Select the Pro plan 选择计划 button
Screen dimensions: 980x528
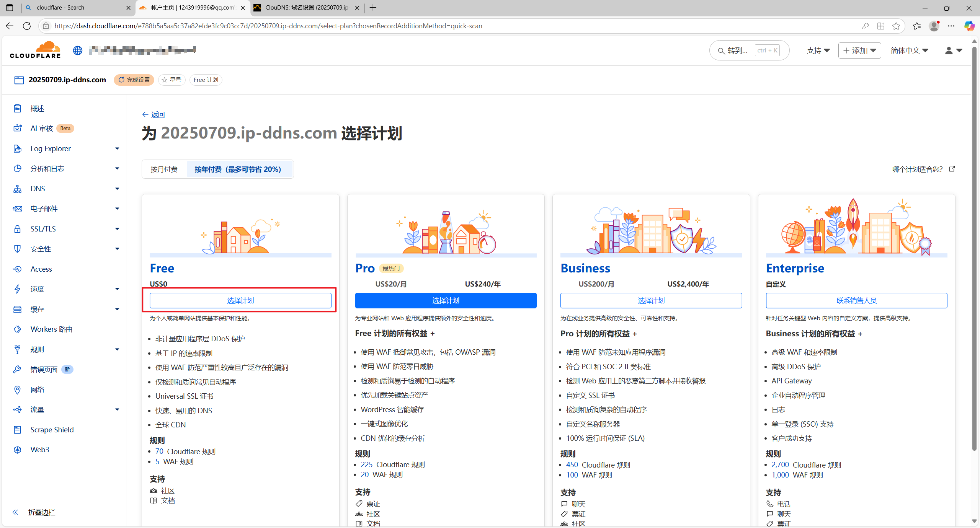[446, 300]
